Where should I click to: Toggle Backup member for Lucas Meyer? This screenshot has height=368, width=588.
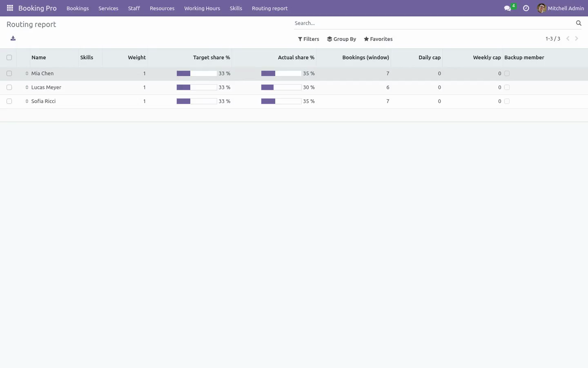pyautogui.click(x=507, y=87)
